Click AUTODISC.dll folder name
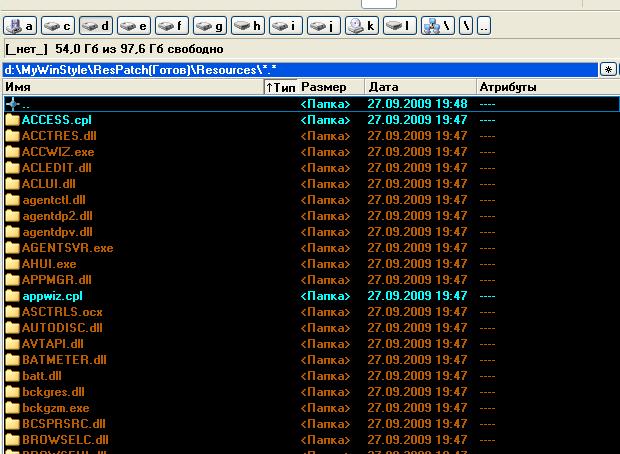 coord(62,328)
